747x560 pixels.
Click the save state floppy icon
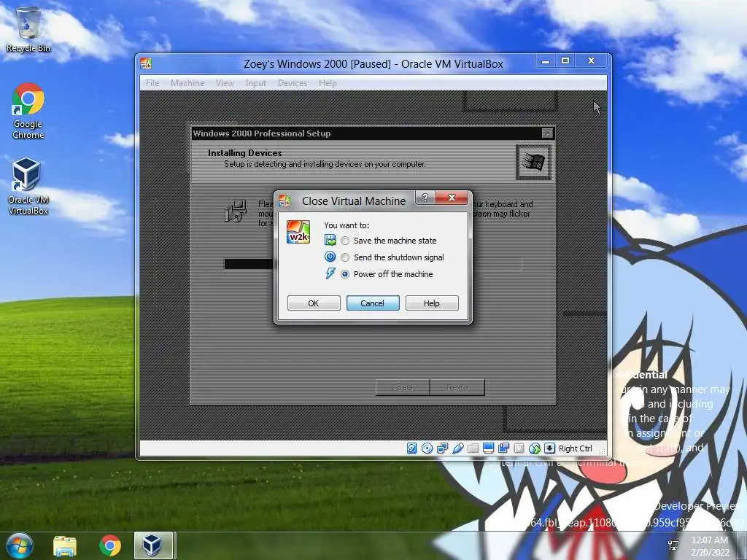330,241
